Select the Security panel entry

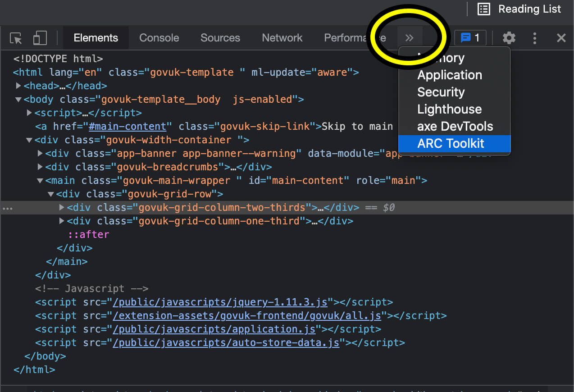(x=441, y=92)
